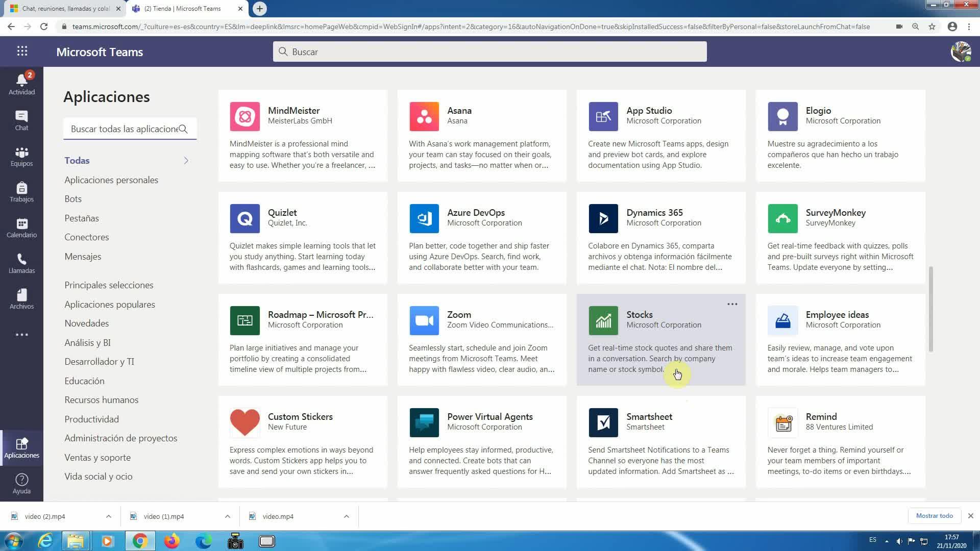The height and width of the screenshot is (551, 980).
Task: Click the SurveyMonkey app icon
Action: [x=782, y=218]
